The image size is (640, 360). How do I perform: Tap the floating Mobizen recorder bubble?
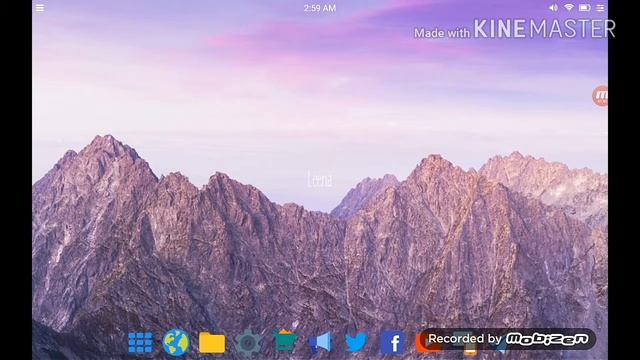(600, 96)
